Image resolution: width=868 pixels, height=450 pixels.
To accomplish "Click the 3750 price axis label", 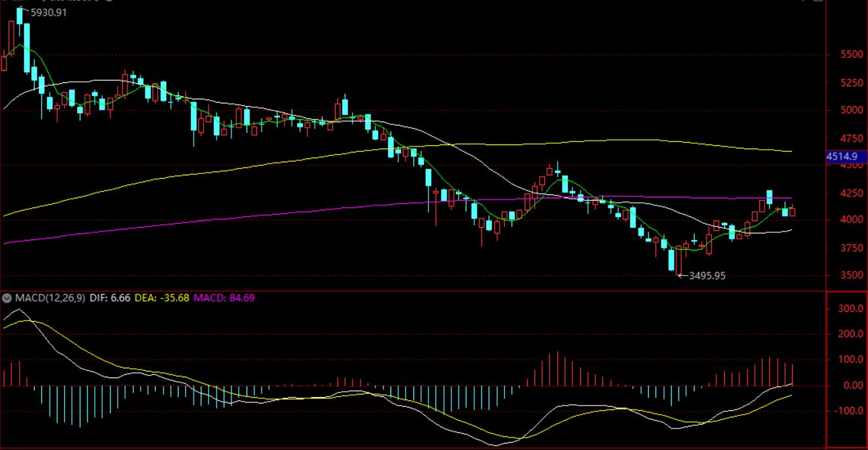I will [851, 248].
